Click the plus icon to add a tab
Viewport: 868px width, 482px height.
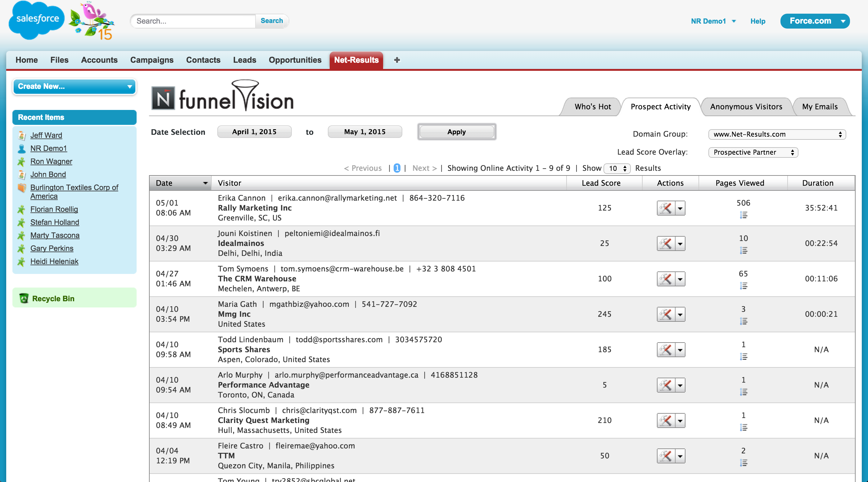[397, 60]
